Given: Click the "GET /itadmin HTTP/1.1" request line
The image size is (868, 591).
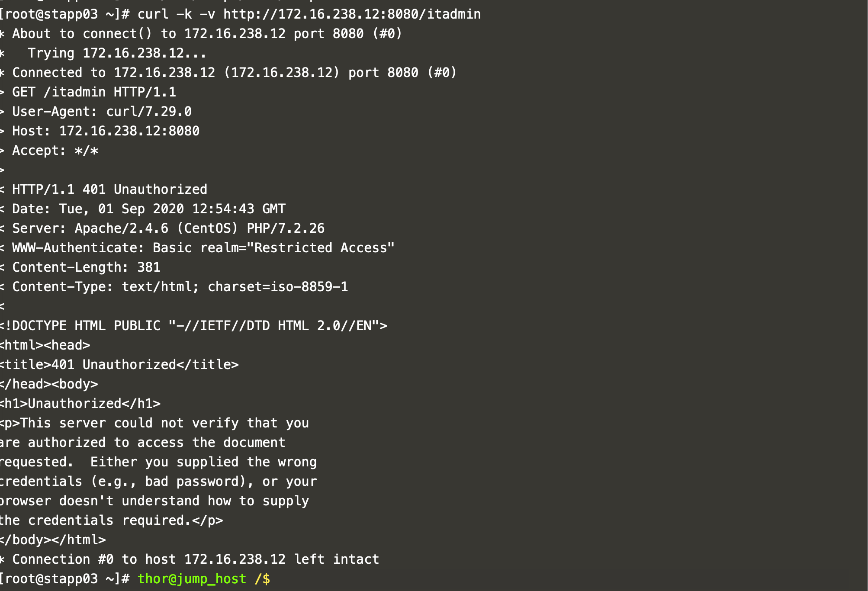Looking at the screenshot, I should (x=94, y=92).
